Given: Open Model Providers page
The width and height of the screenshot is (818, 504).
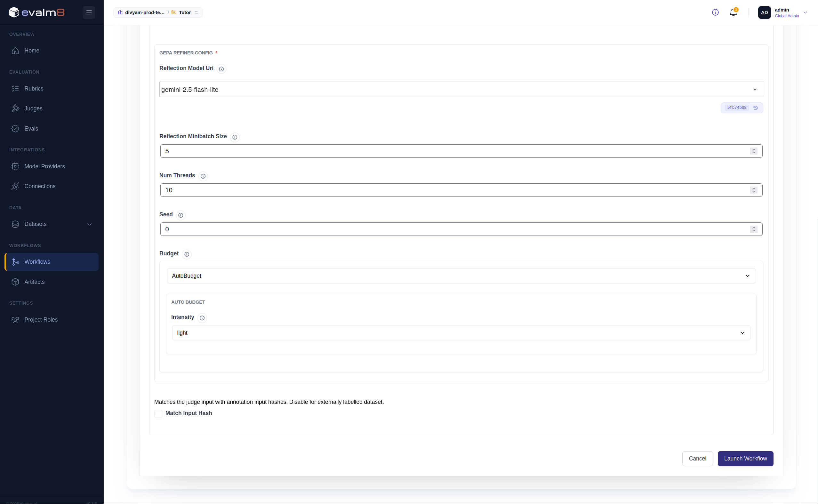Looking at the screenshot, I should pyautogui.click(x=52, y=166).
